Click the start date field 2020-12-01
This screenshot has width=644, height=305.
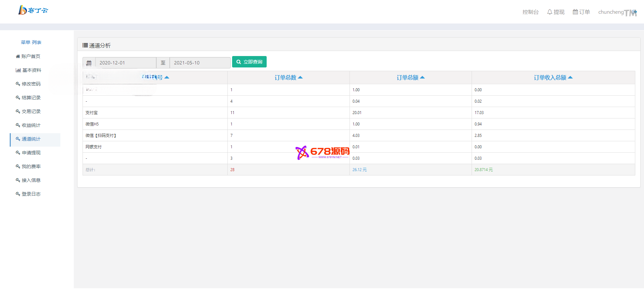(126, 63)
